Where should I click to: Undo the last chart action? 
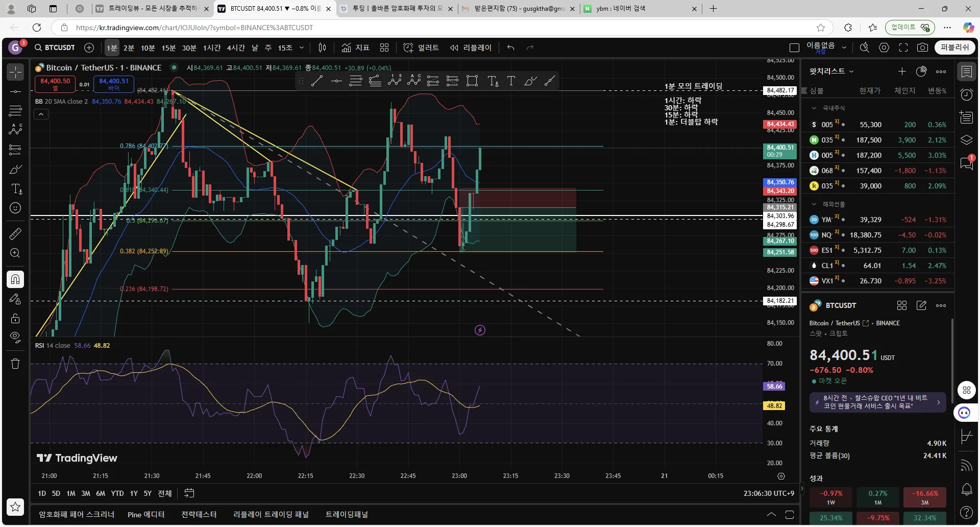[x=511, y=47]
